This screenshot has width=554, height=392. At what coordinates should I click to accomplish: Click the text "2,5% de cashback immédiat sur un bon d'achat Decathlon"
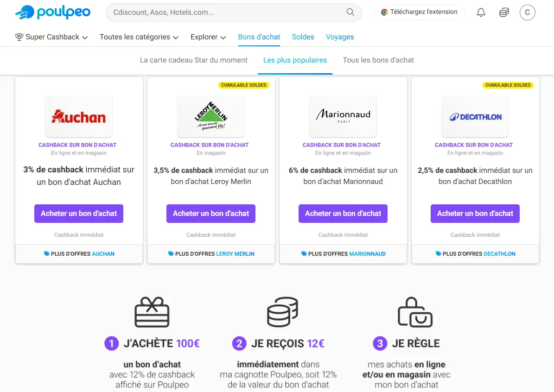(x=475, y=176)
